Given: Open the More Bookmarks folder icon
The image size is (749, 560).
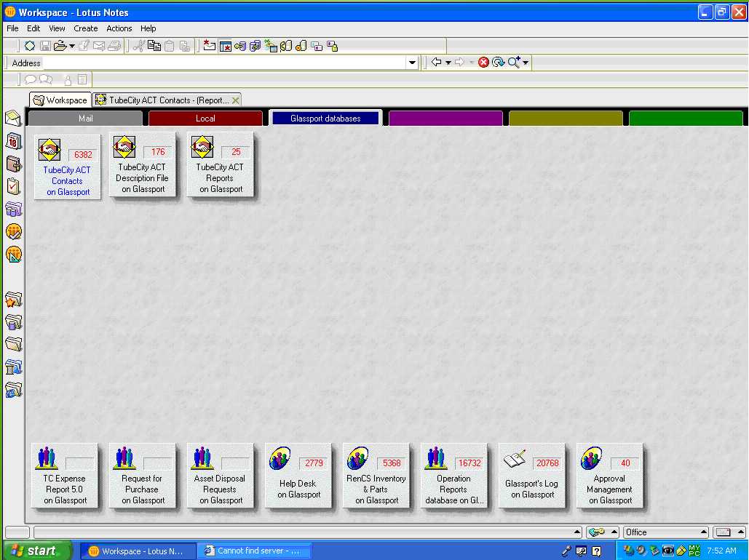Looking at the screenshot, I should [13, 344].
